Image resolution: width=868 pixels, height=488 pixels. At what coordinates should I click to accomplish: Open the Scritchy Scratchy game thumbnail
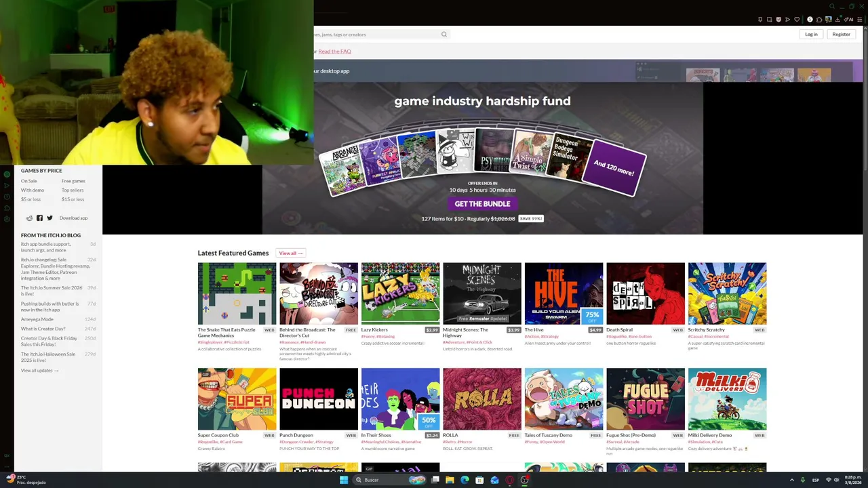(727, 293)
